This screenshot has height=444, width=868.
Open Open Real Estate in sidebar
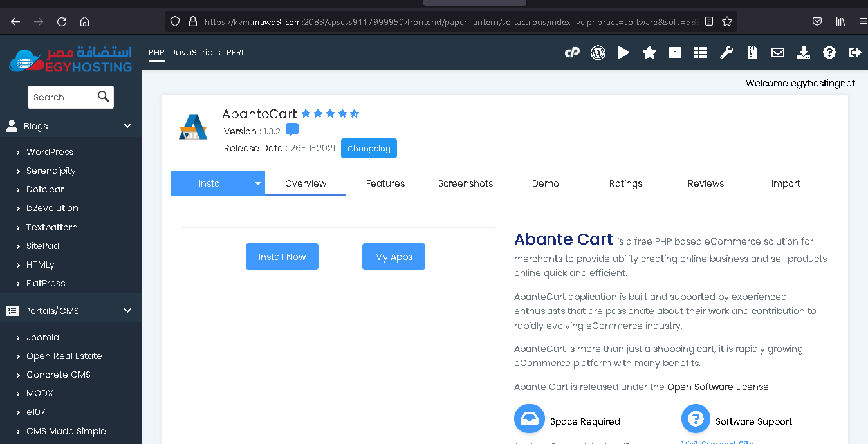pyautogui.click(x=64, y=356)
